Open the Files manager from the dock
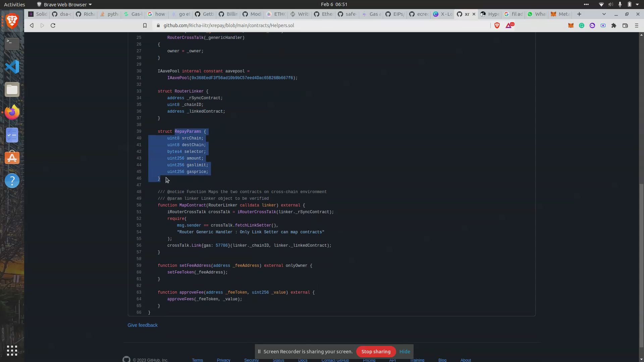Viewport: 644px width, 362px height. pos(12,89)
